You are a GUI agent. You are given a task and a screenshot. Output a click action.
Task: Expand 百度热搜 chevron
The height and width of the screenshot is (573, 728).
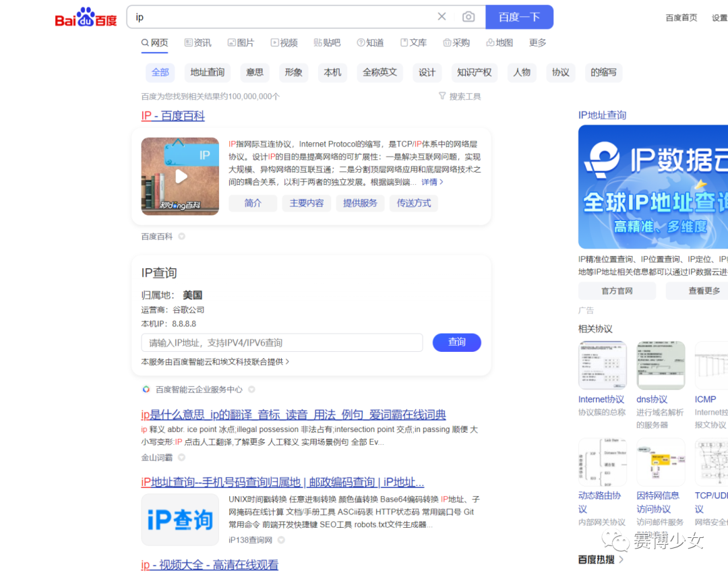(621, 560)
